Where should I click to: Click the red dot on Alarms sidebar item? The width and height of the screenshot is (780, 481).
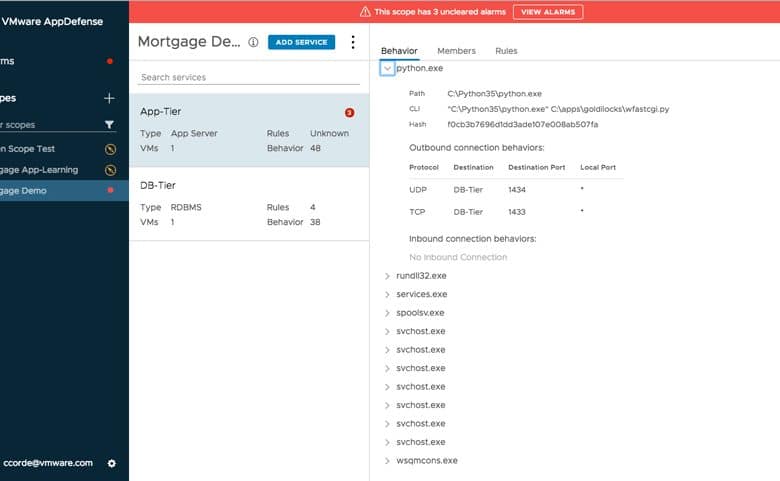point(110,61)
